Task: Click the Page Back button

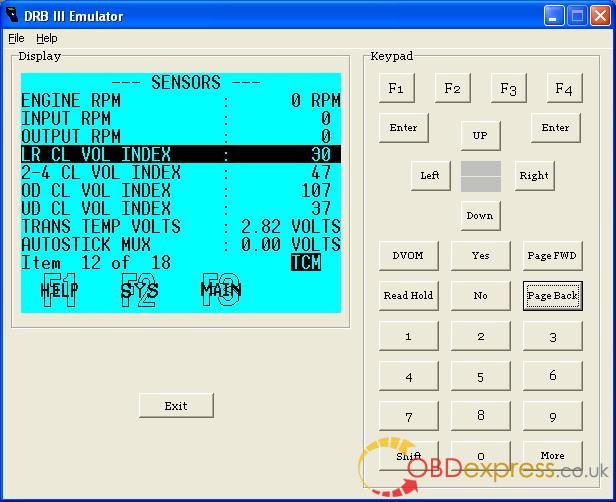Action: tap(552, 296)
